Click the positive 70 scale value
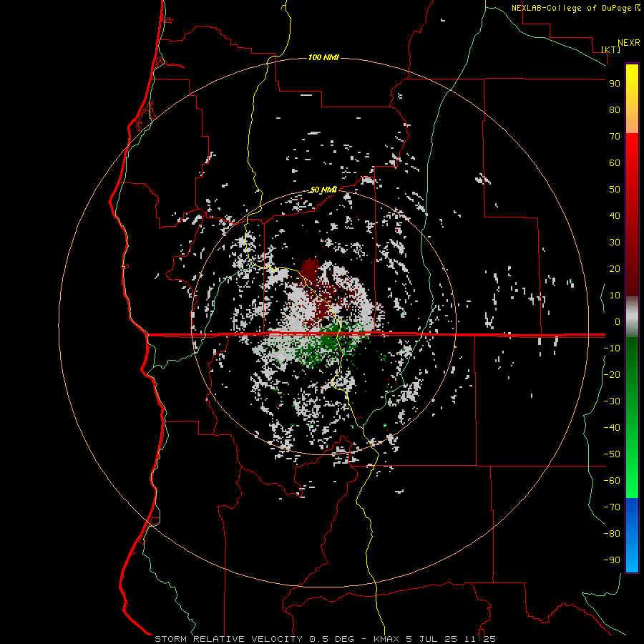The height and width of the screenshot is (644, 644). [x=615, y=137]
